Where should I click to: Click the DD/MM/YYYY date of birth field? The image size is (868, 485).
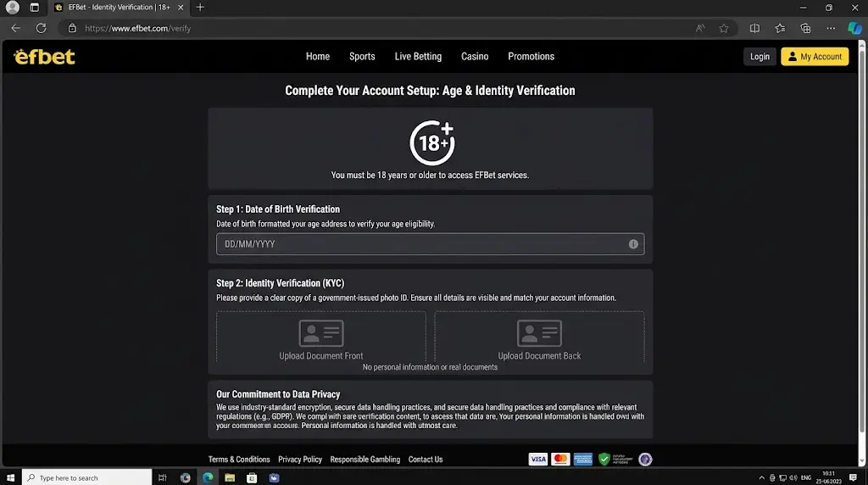(430, 244)
